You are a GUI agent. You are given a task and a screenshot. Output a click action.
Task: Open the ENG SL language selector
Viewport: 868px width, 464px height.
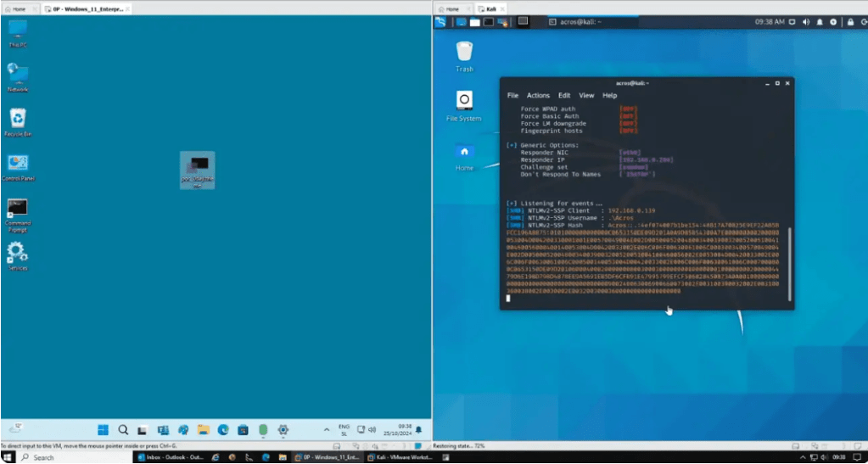tap(344, 430)
